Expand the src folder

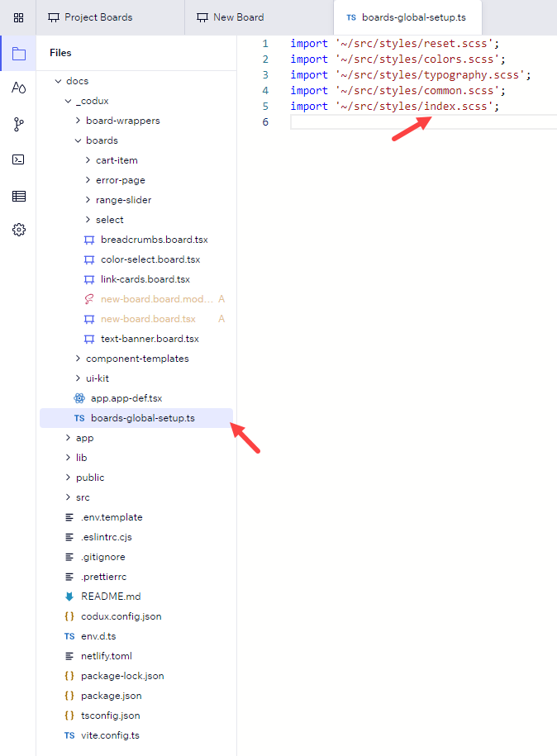pos(68,497)
